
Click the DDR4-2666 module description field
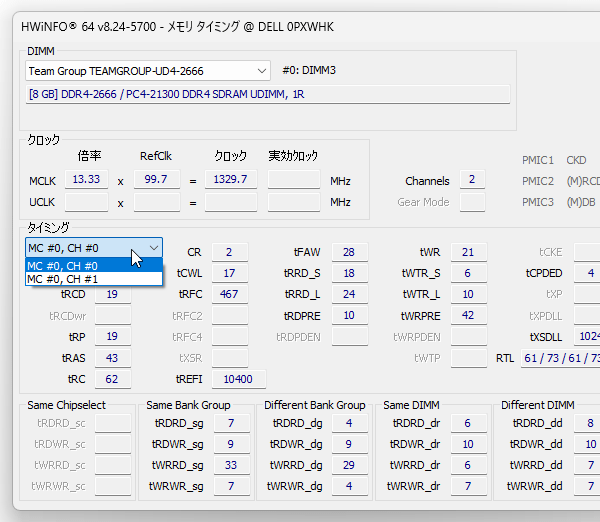click(x=268, y=94)
